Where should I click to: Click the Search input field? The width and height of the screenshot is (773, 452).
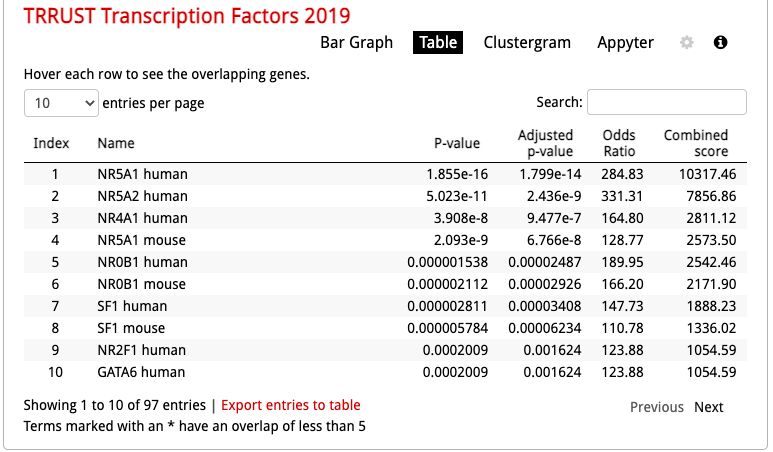click(x=666, y=102)
